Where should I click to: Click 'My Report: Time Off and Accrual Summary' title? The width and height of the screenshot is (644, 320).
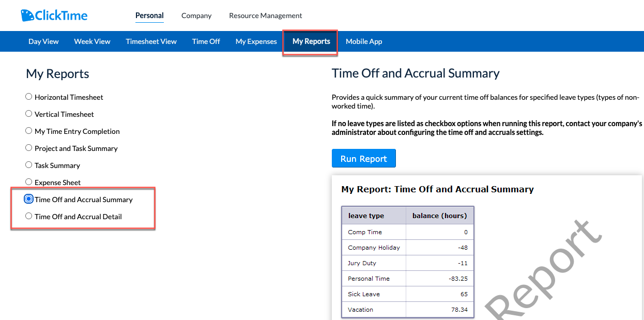(x=437, y=189)
